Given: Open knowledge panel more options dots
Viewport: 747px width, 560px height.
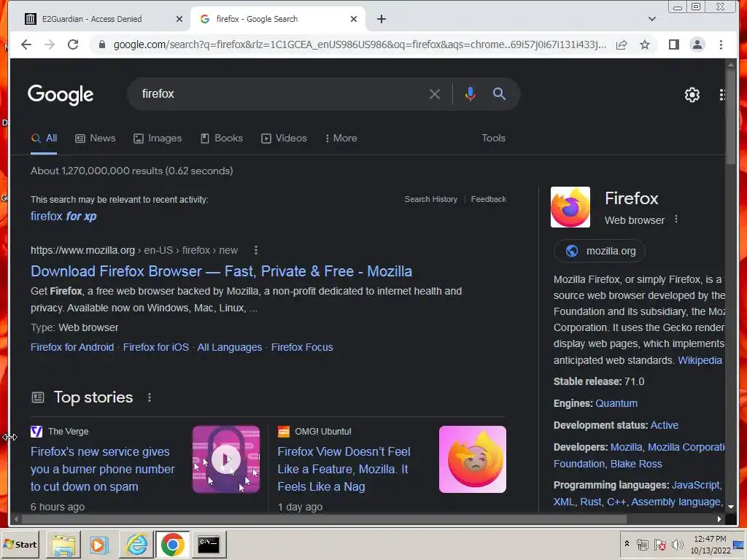Looking at the screenshot, I should pos(676,219).
